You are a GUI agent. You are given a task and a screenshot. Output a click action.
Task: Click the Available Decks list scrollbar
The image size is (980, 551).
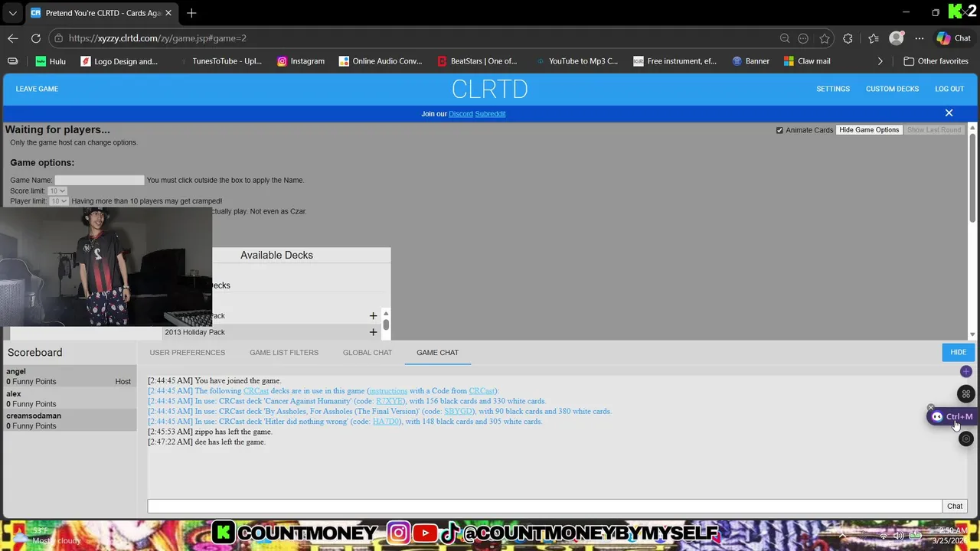coord(386,324)
